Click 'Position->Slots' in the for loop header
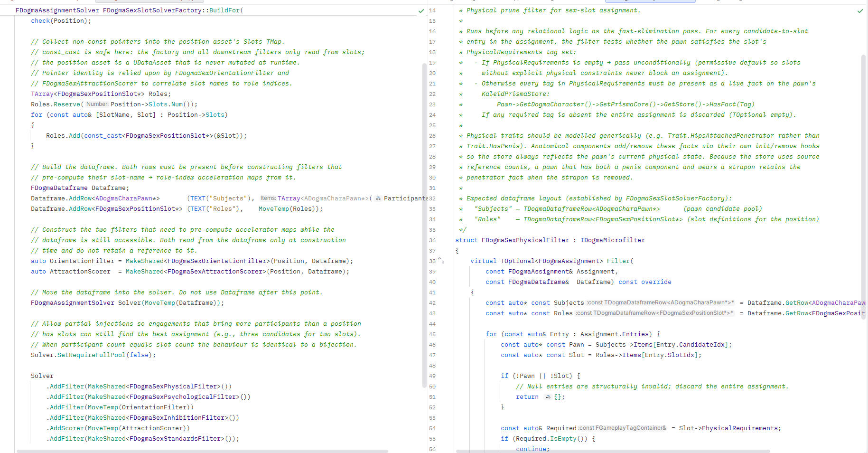868x453 pixels. pos(196,115)
